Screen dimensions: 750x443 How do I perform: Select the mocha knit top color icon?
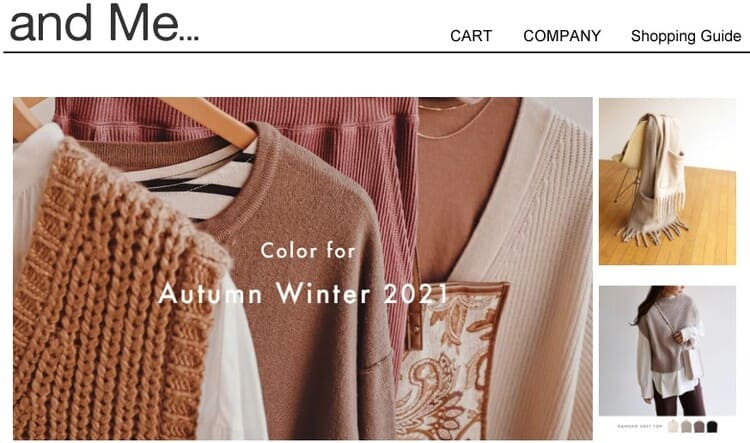pyautogui.click(x=699, y=426)
